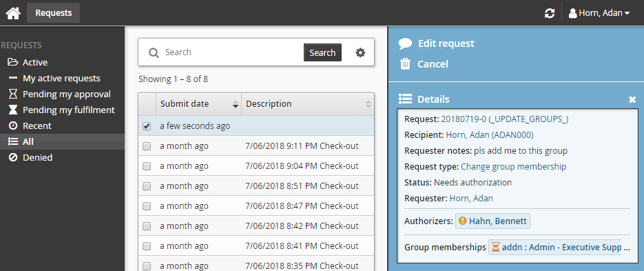Screen dimensions: 644x271
Task: Check the 8:41 PM Check-out row checkbox
Action: 147,246
